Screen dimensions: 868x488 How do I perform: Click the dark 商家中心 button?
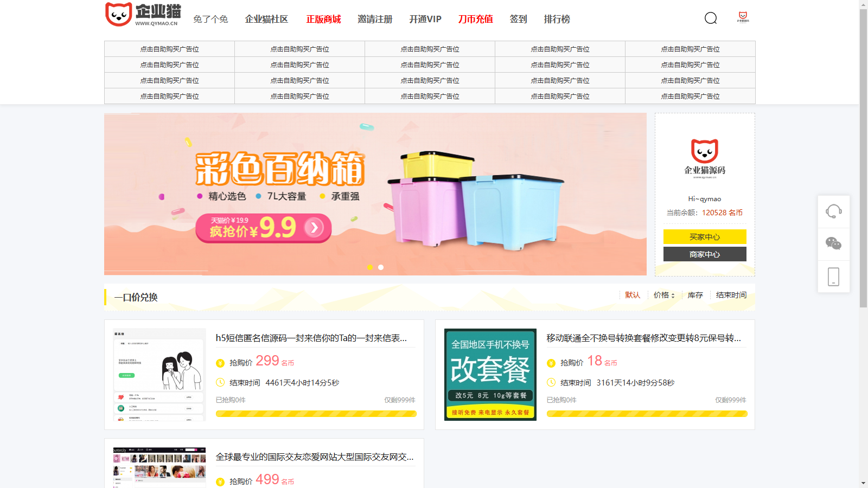tap(704, 254)
